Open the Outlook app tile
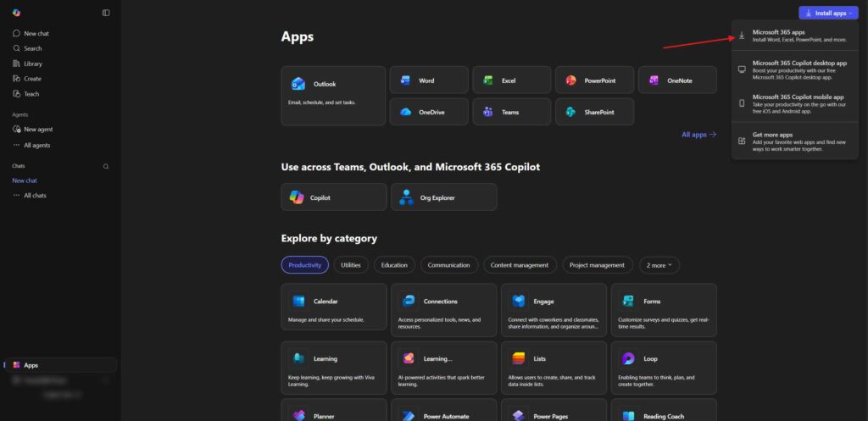 [x=332, y=96]
